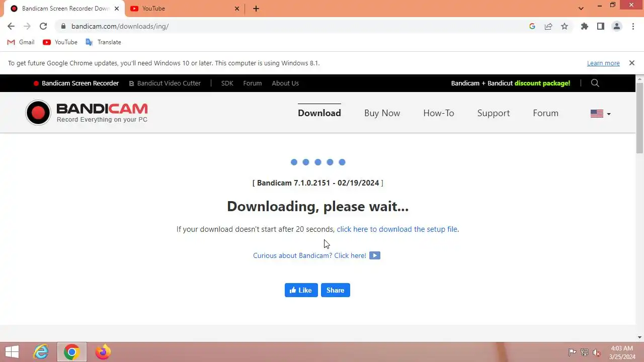
Task: Click the address bar URL
Action: point(120,26)
